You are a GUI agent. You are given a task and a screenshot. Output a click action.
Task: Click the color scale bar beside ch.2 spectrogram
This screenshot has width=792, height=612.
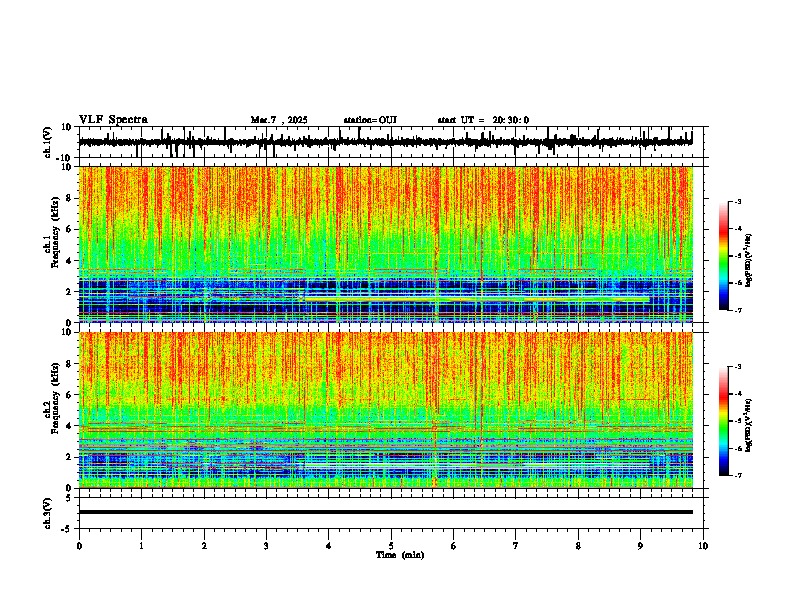coord(724,421)
